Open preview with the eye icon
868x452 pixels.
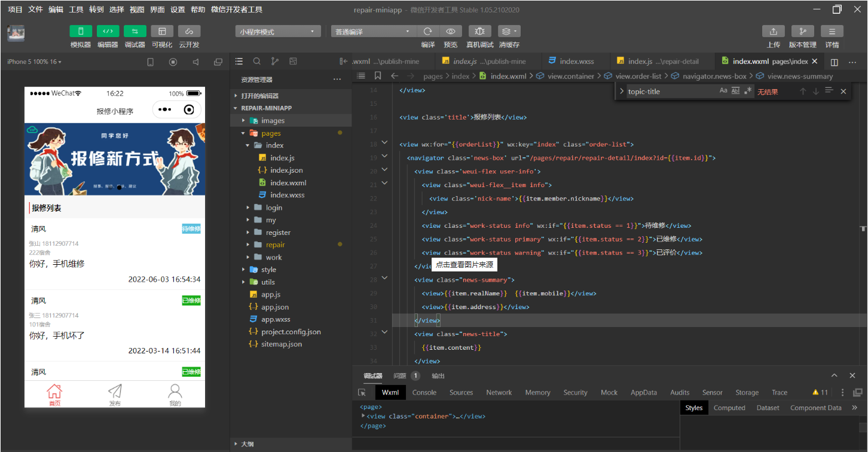click(451, 32)
